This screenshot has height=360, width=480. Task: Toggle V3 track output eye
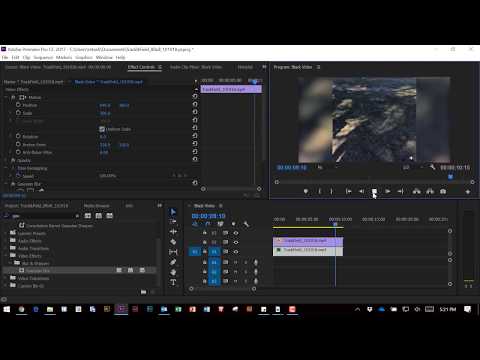(236, 233)
